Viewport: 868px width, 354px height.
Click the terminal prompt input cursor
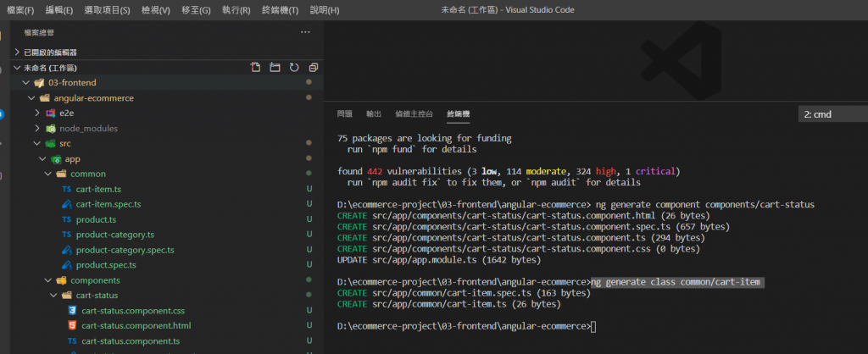click(593, 326)
